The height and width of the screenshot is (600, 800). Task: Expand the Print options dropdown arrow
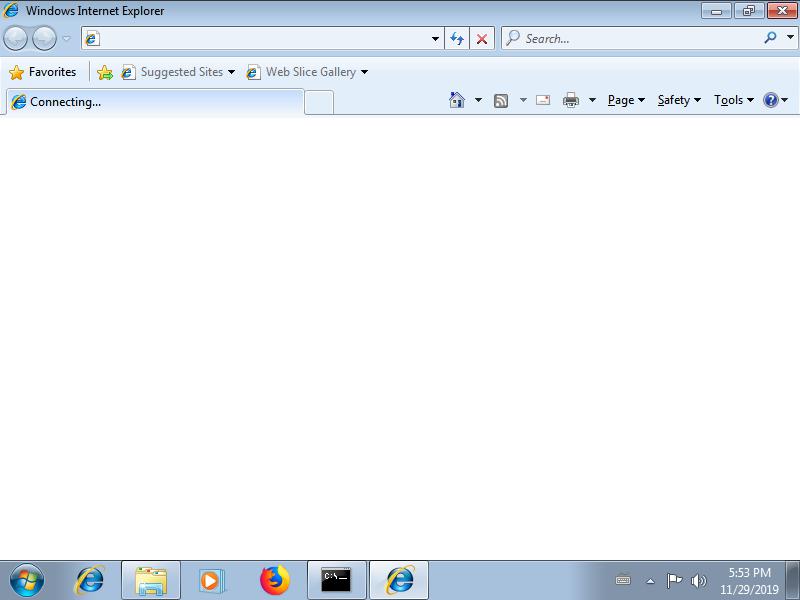coord(592,100)
